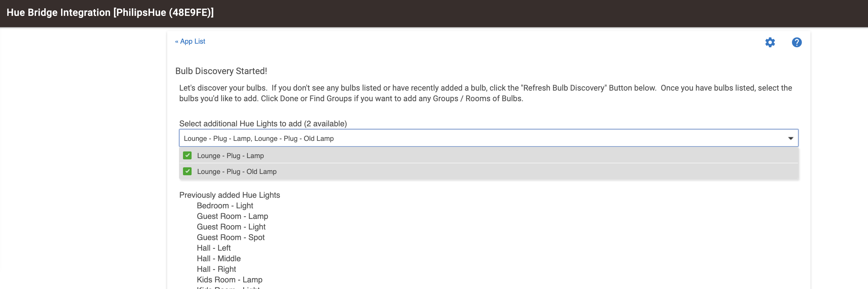The image size is (868, 289).
Task: Select the "Lounge - Plug - Old Lamp" option text
Action: tap(236, 172)
